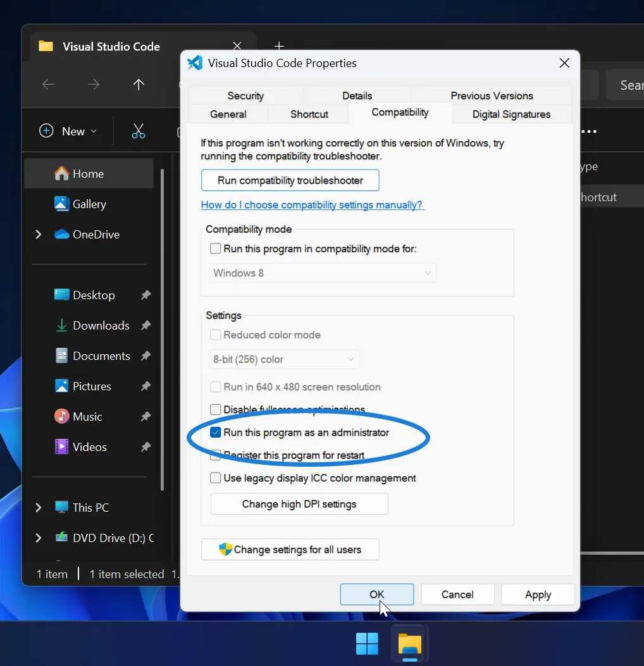Uncheck Run this program as an administrator

tap(215, 433)
